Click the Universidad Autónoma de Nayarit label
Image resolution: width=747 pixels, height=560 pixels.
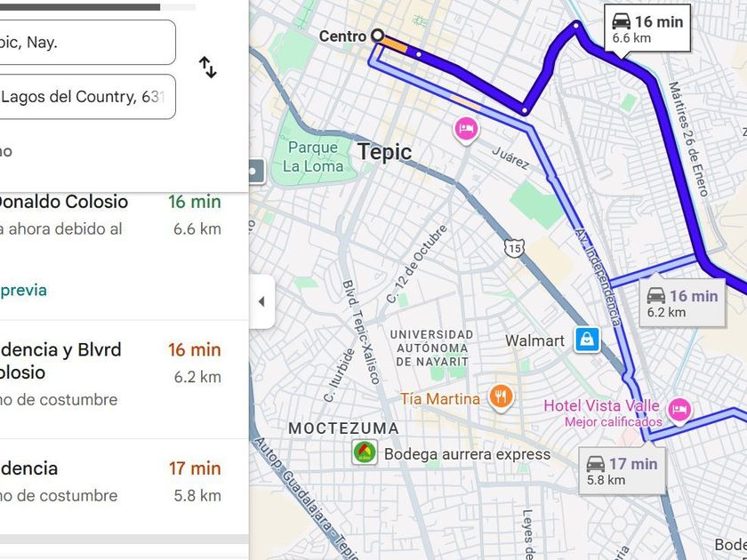(x=431, y=348)
